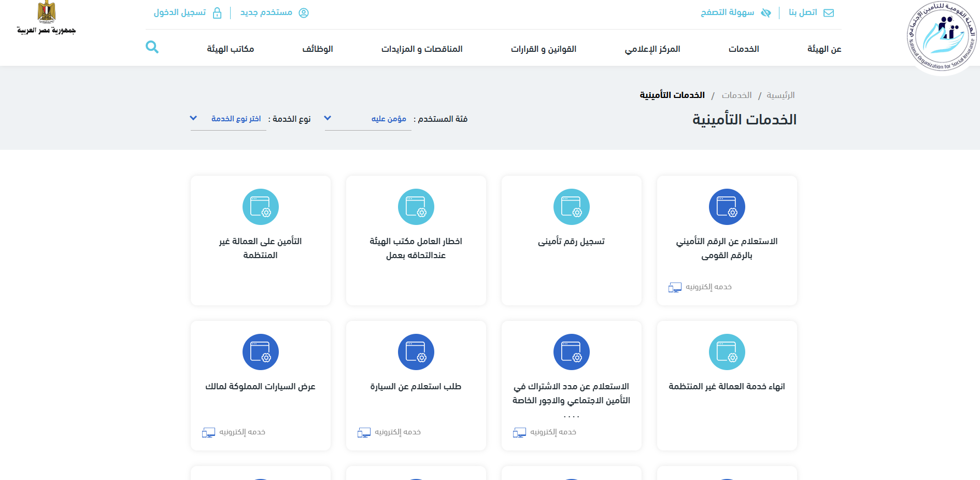
Task: Click تسجيل الدخول login link
Action: [187, 13]
